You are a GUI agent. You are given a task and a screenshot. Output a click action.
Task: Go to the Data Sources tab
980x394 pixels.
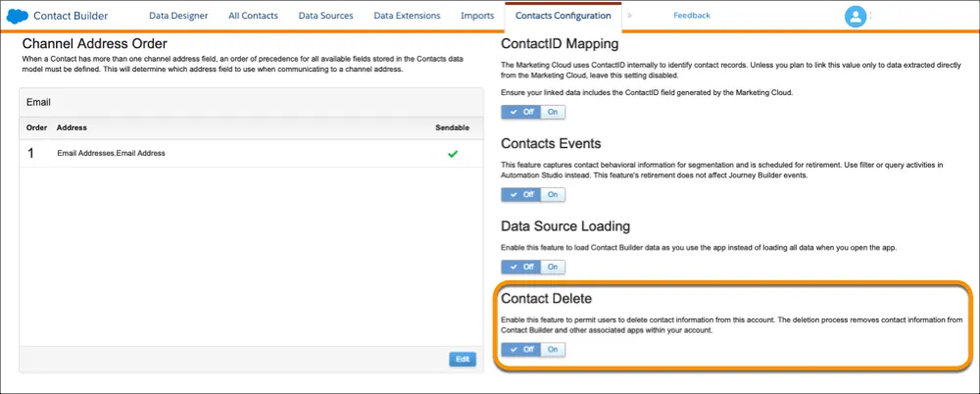click(325, 16)
